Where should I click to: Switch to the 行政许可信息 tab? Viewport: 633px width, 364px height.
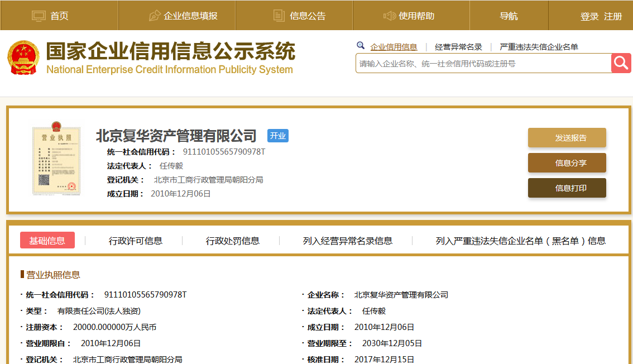[x=135, y=241]
